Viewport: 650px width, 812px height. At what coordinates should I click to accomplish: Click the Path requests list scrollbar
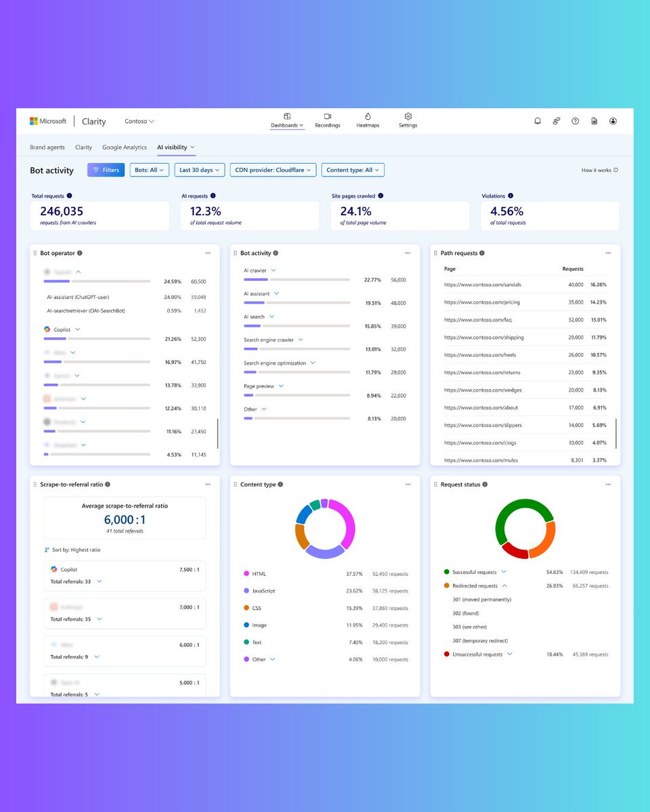click(615, 434)
